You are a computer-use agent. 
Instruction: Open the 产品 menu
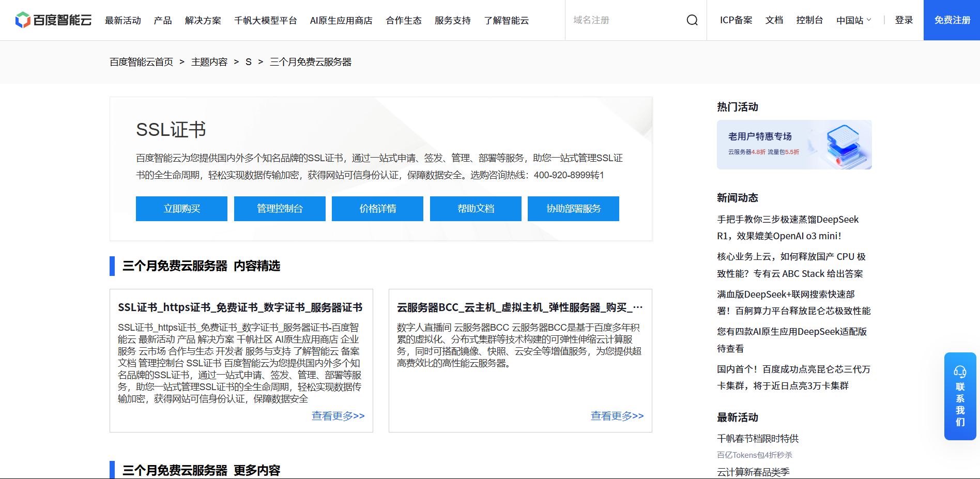click(163, 20)
